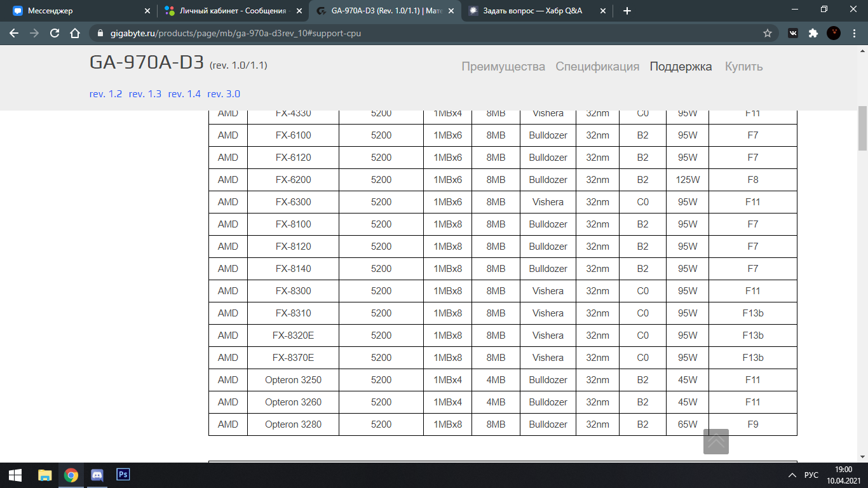Open the Спецификация section
The image size is (868, 488).
(x=597, y=67)
